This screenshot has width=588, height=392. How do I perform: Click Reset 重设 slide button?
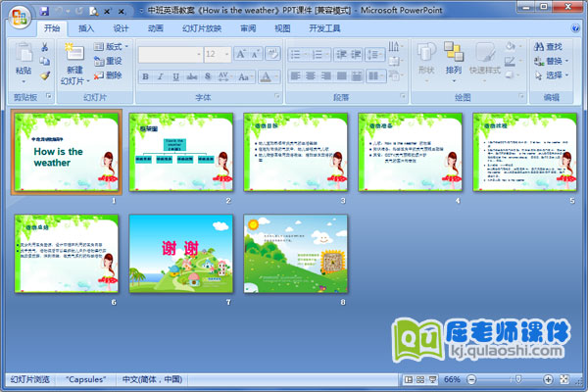(108, 61)
